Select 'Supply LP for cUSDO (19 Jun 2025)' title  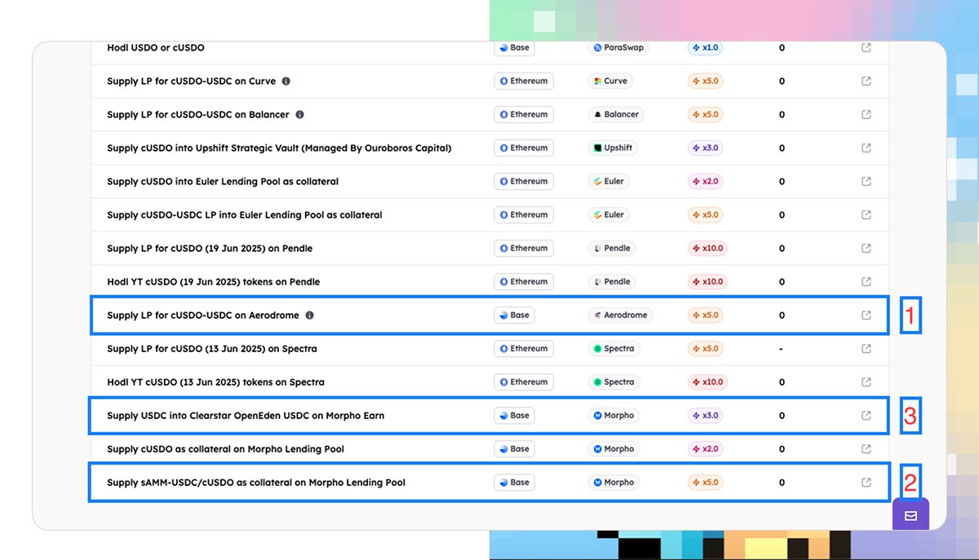pos(210,248)
